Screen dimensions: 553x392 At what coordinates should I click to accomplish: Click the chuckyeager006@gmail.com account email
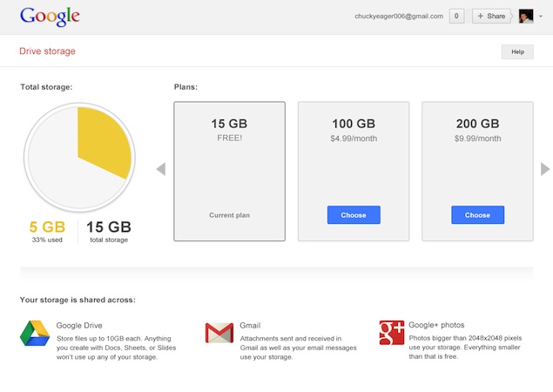(399, 17)
